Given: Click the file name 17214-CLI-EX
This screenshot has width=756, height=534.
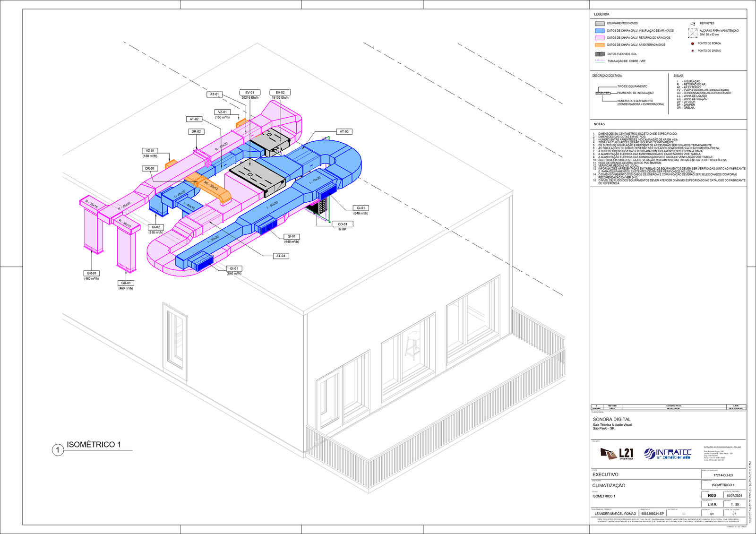Looking at the screenshot, I should pyautogui.click(x=723, y=475).
